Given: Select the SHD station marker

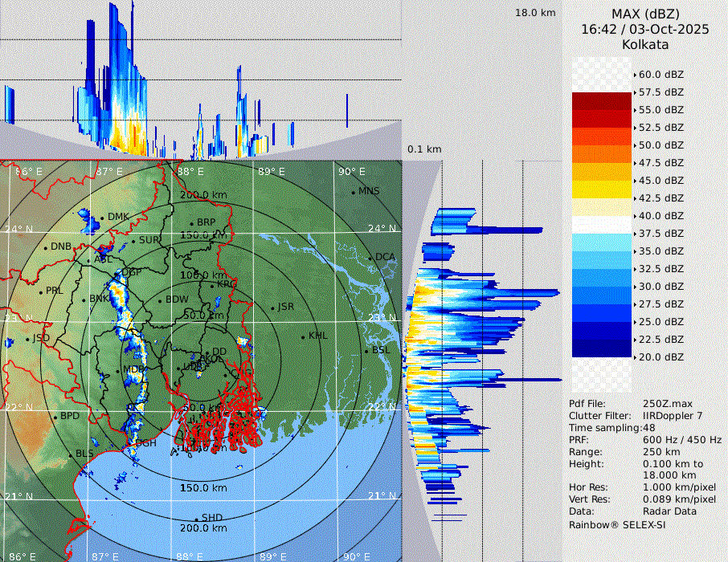Looking at the screenshot, I should 196,519.
